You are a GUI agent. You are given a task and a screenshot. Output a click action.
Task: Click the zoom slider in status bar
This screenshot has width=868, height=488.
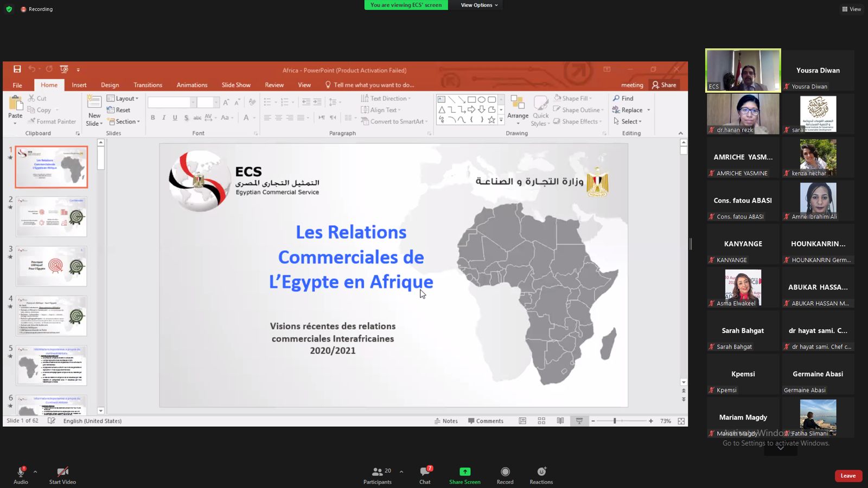point(615,421)
